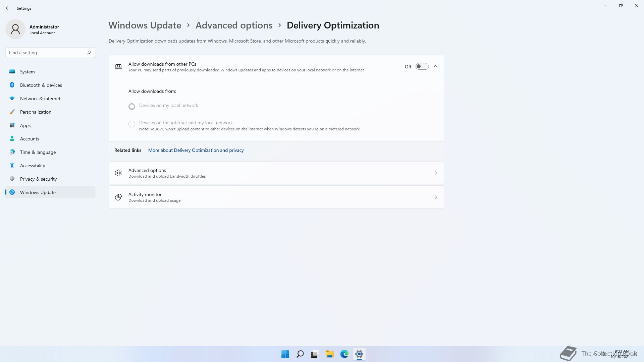This screenshot has height=362, width=644.
Task: Open More about Delivery Optimization and privacy
Action: (x=196, y=150)
